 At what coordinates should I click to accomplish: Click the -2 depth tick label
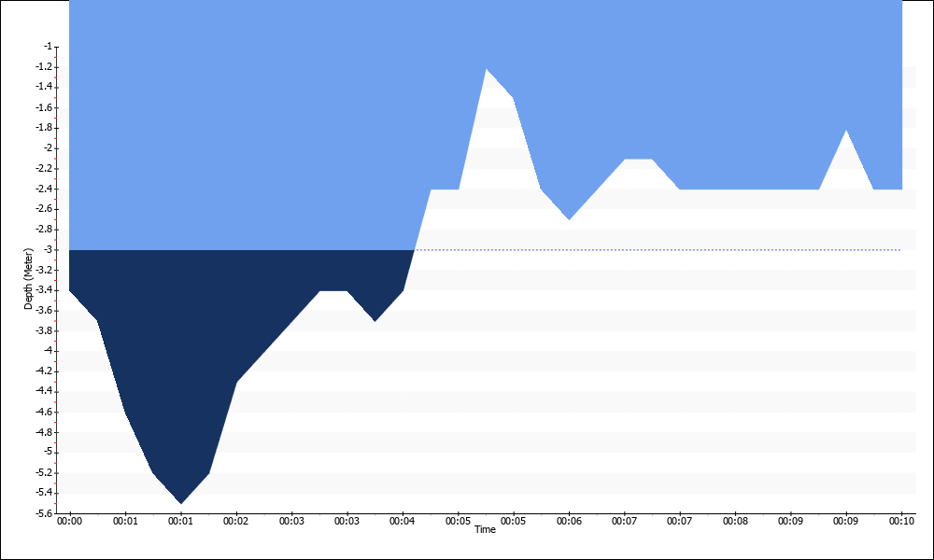pos(49,148)
